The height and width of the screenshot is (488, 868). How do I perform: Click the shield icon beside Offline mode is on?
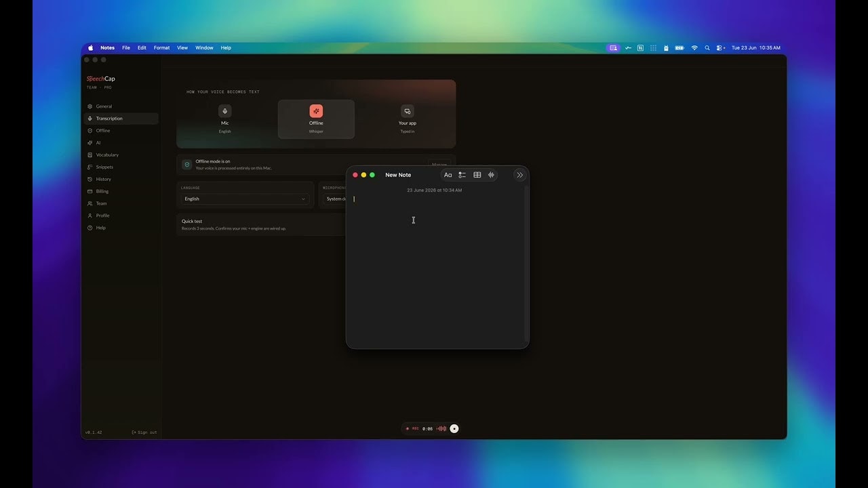coord(187,165)
